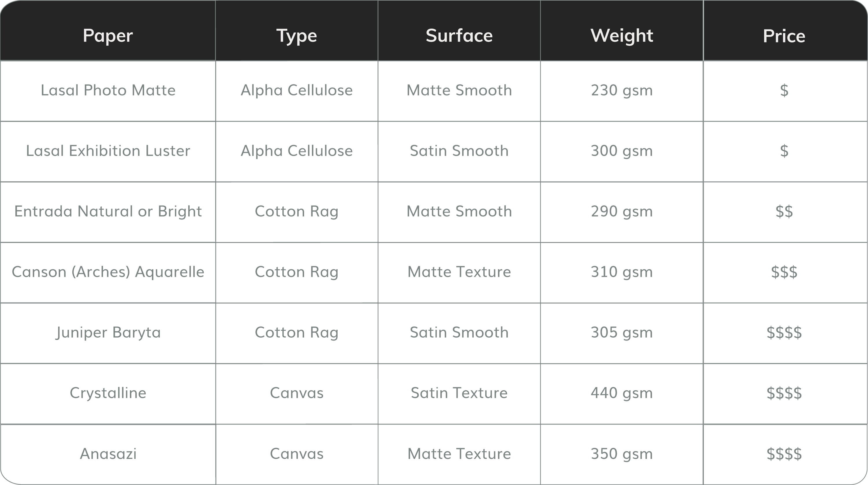The image size is (868, 485).
Task: Click the Juniper Baryta cell
Action: pyautogui.click(x=108, y=333)
